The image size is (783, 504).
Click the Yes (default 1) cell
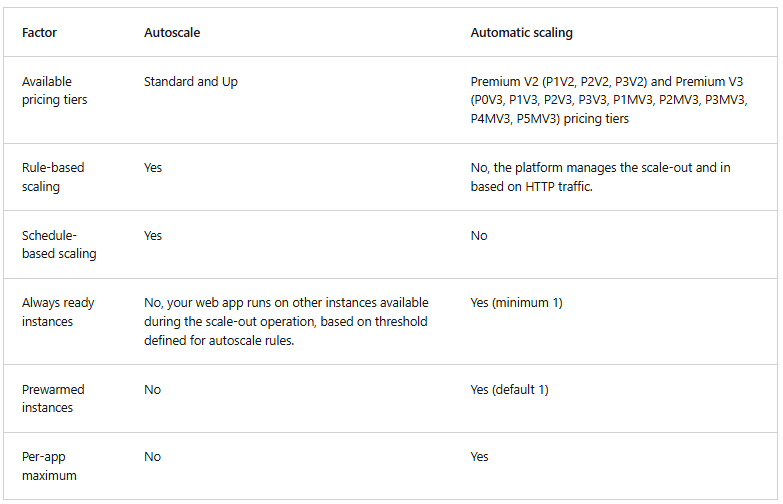click(x=509, y=389)
